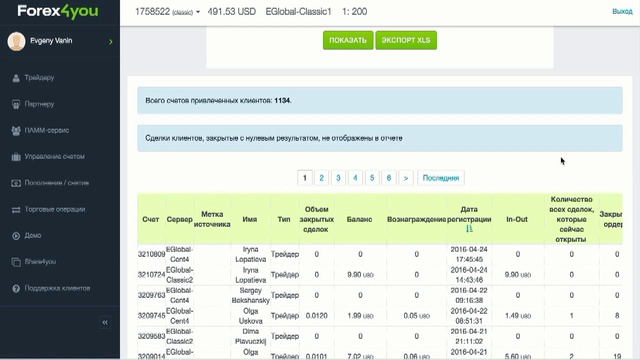Click the Метка источника column header

point(212,219)
